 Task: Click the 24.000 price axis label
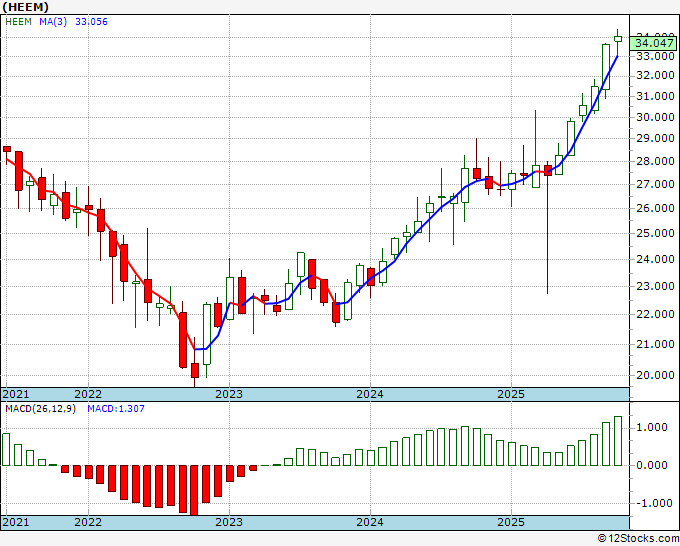[x=655, y=259]
